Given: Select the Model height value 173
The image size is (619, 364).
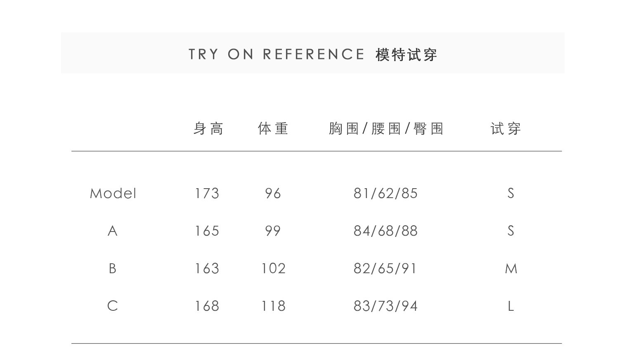Looking at the screenshot, I should click(207, 194).
